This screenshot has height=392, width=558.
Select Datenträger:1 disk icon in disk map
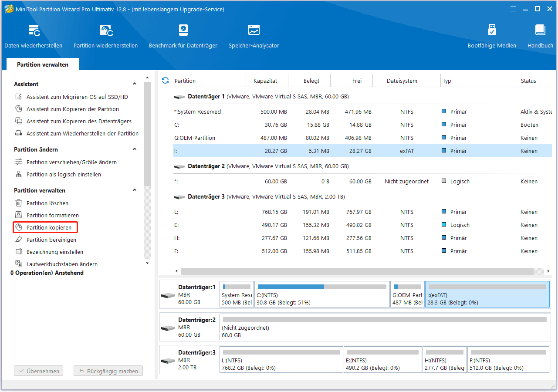(x=168, y=295)
